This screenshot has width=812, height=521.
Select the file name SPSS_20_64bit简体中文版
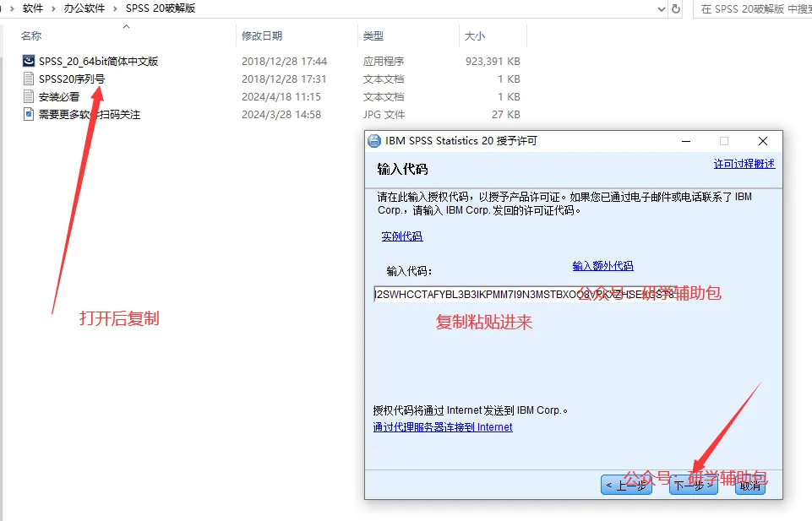click(x=98, y=61)
